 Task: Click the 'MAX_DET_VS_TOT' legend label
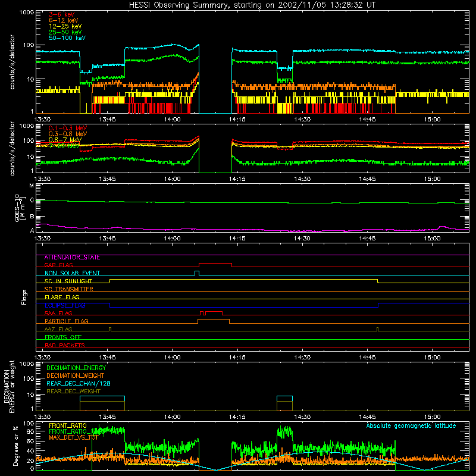(73, 437)
